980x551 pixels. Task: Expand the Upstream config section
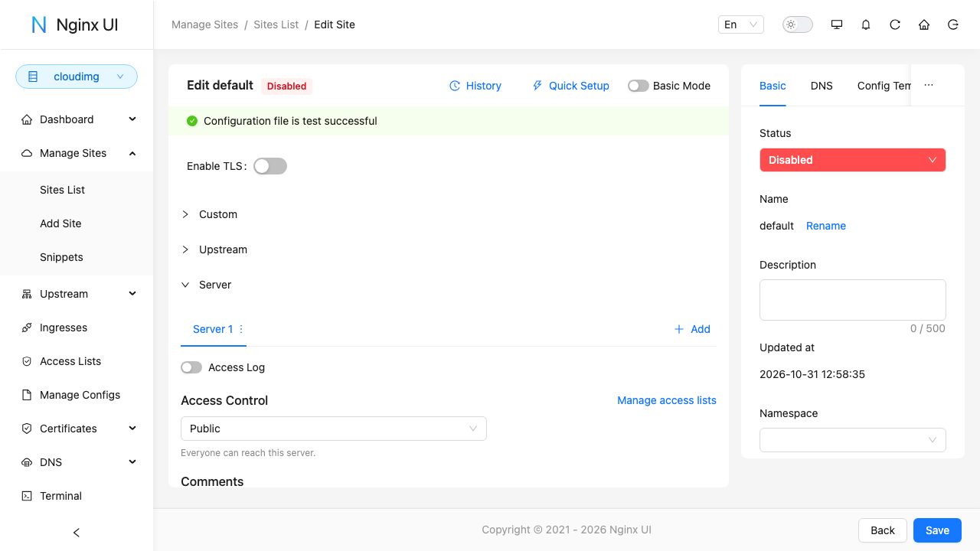click(449, 249)
